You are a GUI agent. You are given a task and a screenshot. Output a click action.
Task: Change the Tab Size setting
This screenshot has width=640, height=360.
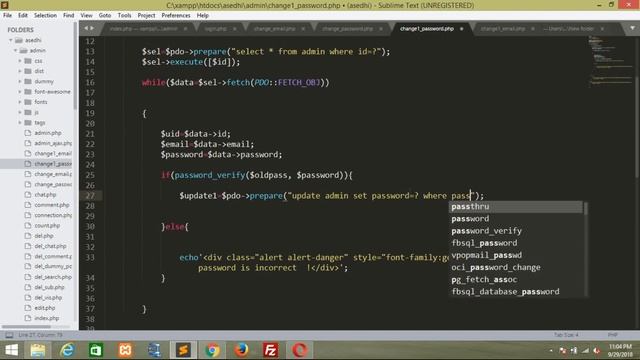pyautogui.click(x=566, y=335)
